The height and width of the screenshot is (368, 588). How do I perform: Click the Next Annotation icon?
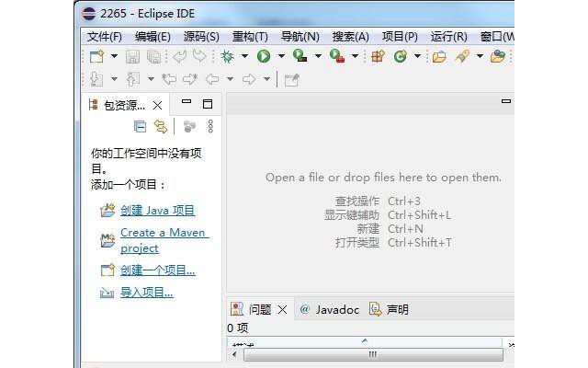coord(96,79)
